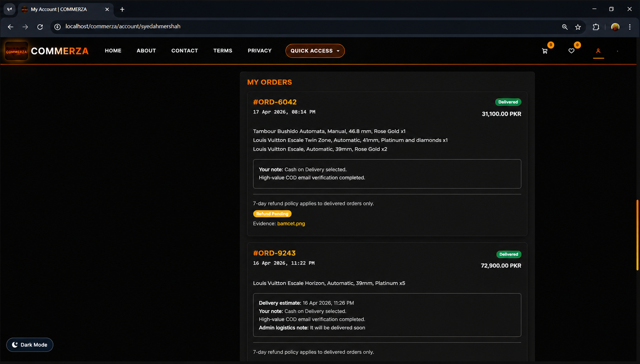The height and width of the screenshot is (364, 640).
Task: Open the ABOUT nav item
Action: coord(146,51)
